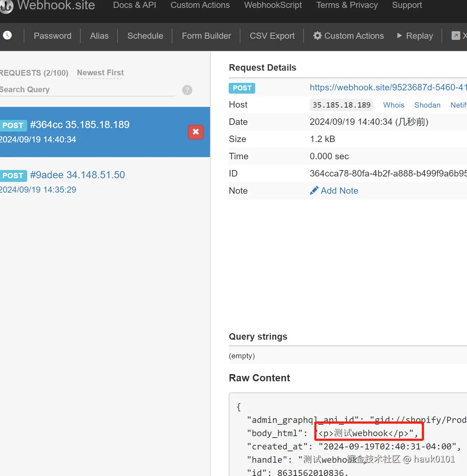Open Form Builder
Viewport: 467px width, 476px height.
point(206,36)
